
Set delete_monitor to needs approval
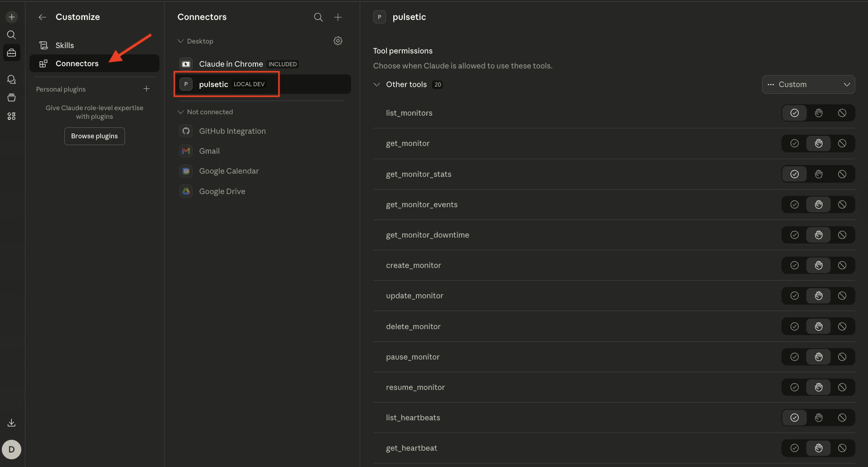(819, 326)
